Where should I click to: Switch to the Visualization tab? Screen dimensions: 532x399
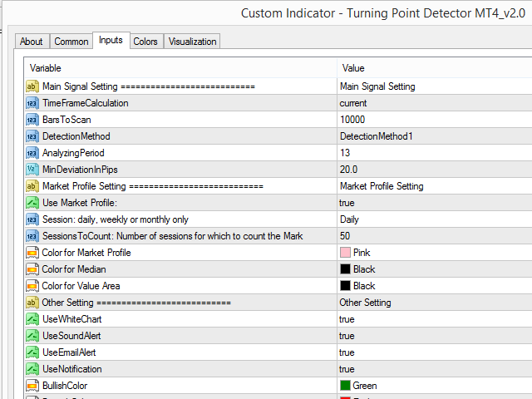click(192, 42)
